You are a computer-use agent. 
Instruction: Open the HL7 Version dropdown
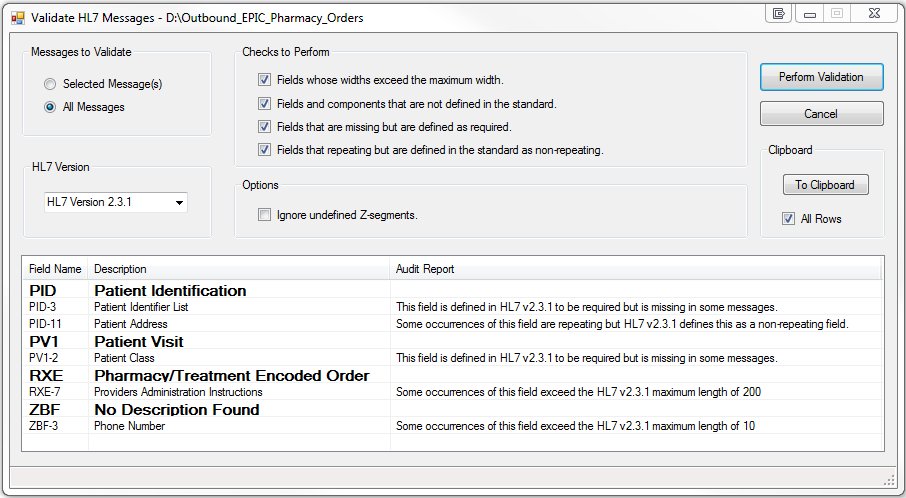coord(116,202)
